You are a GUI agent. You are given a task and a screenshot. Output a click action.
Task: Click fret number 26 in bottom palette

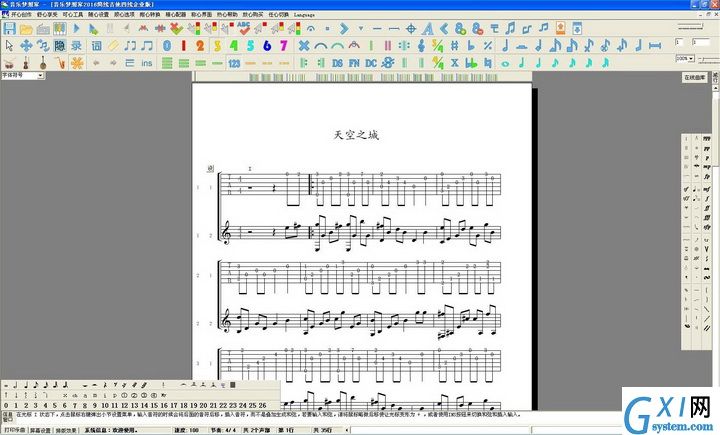tap(263, 406)
